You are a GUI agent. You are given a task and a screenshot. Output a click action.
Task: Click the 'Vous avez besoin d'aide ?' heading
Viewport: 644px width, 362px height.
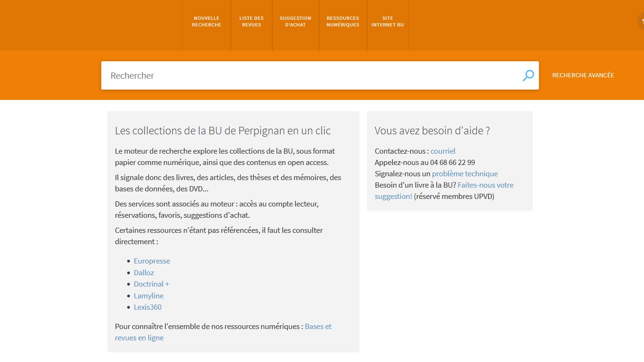click(432, 131)
